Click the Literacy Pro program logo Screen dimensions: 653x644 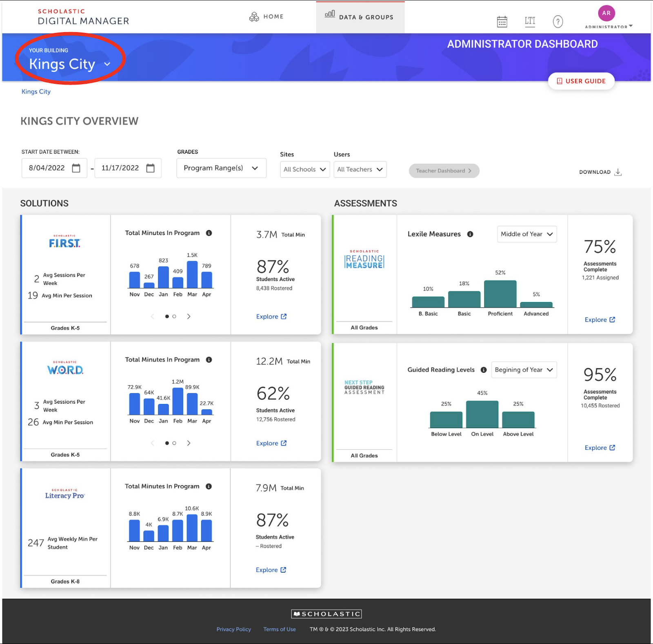click(x=64, y=494)
